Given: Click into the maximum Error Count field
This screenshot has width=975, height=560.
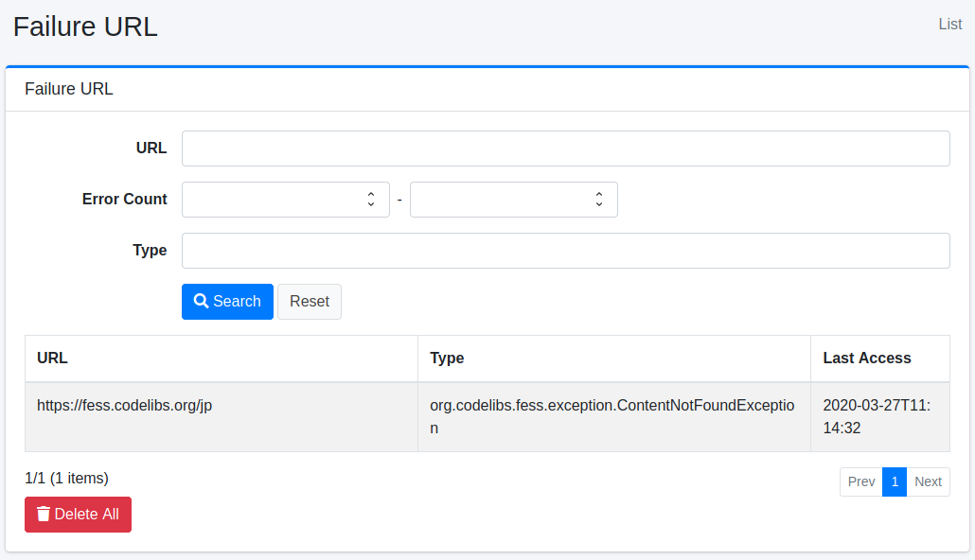Looking at the screenshot, I should click(498, 200).
